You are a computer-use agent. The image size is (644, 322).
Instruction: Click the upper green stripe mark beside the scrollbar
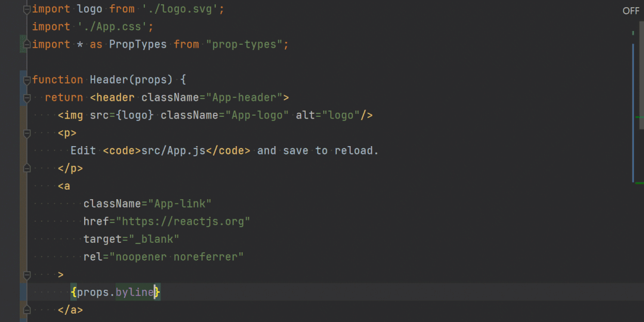tap(639, 117)
